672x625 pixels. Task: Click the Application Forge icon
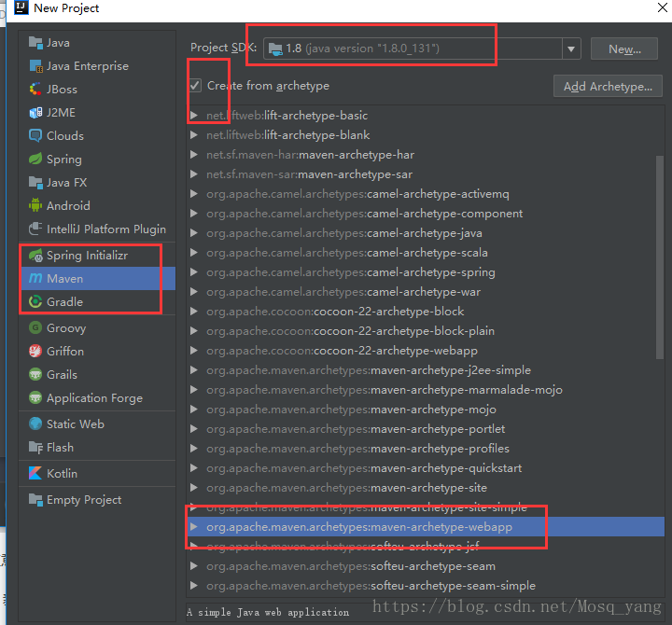pyautogui.click(x=35, y=398)
